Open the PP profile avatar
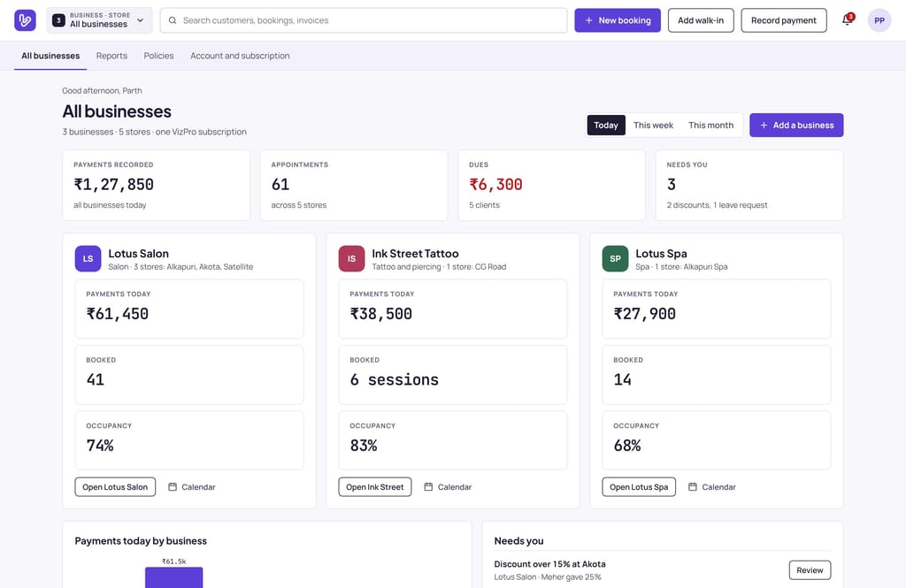This screenshot has height=588, width=906. point(879,20)
